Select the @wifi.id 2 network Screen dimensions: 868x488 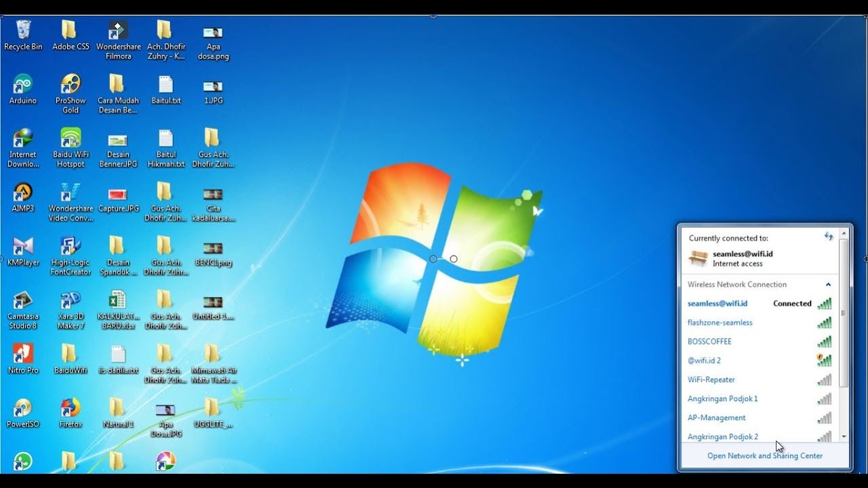point(759,361)
